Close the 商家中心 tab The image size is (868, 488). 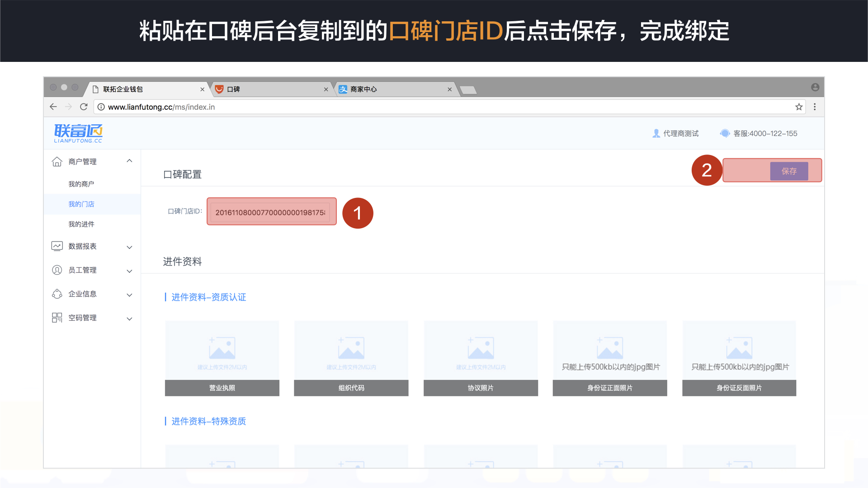click(x=449, y=89)
